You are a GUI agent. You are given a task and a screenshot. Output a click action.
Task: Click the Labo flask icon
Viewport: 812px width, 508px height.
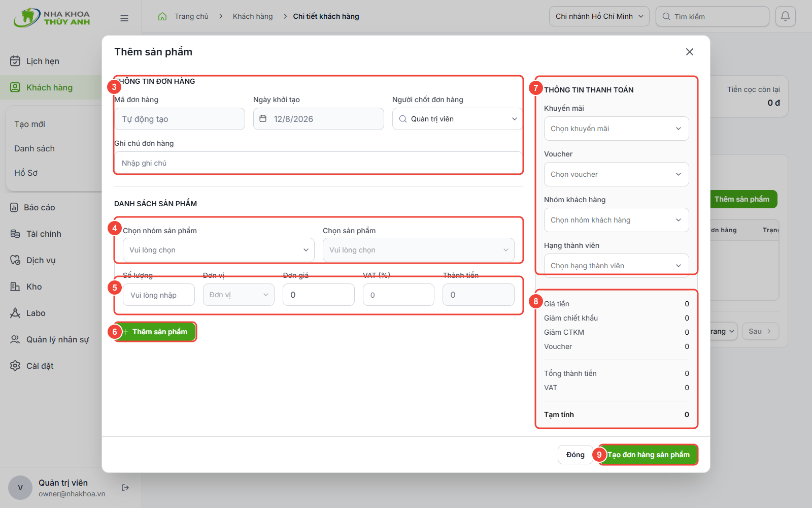pos(15,313)
